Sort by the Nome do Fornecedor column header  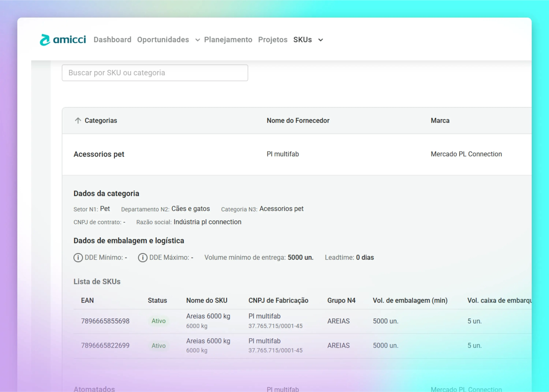[x=298, y=120]
